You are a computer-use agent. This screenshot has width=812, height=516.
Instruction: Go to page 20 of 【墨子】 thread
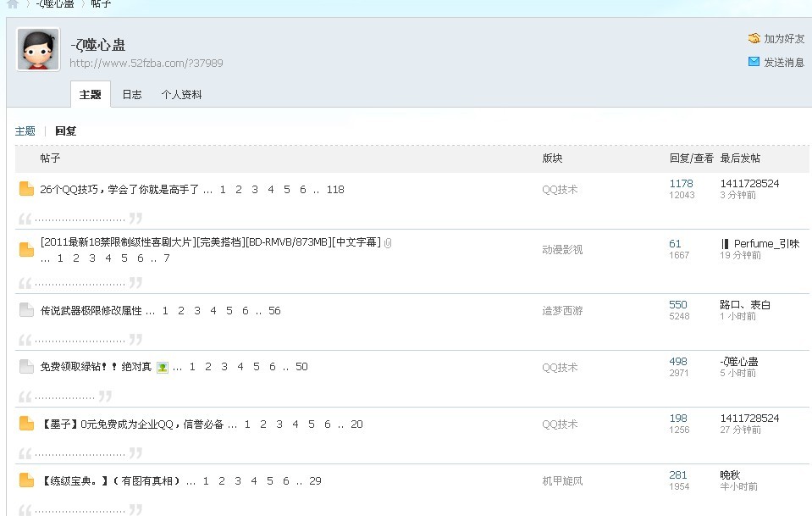click(356, 424)
